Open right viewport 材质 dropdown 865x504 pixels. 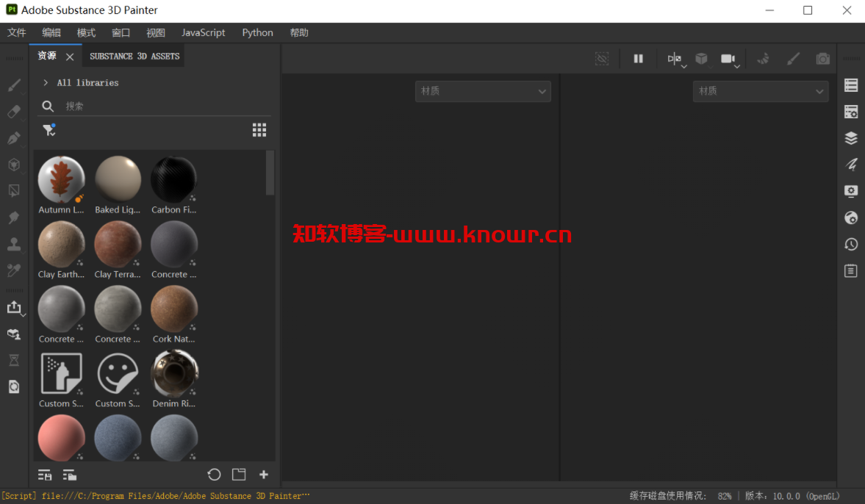point(760,91)
